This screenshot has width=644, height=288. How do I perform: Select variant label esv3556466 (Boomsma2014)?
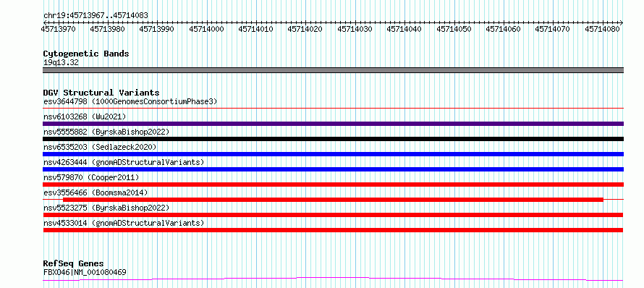click(x=96, y=192)
